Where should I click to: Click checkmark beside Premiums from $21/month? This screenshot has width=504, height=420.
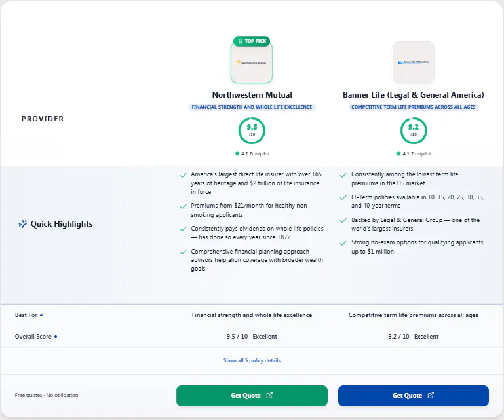click(x=184, y=206)
